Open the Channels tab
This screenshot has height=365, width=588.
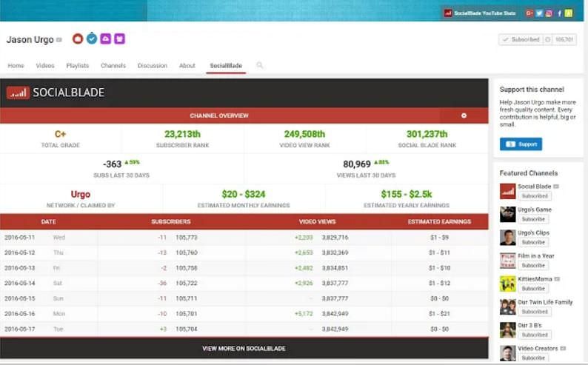click(x=113, y=66)
